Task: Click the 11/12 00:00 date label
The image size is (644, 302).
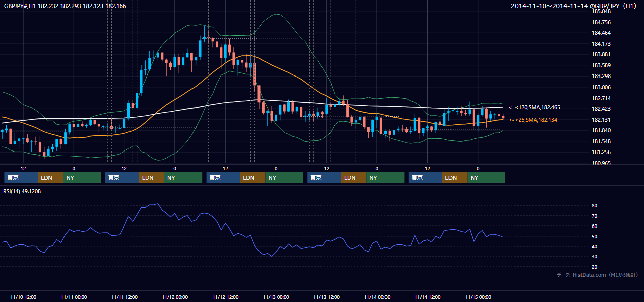Action: click(x=175, y=297)
